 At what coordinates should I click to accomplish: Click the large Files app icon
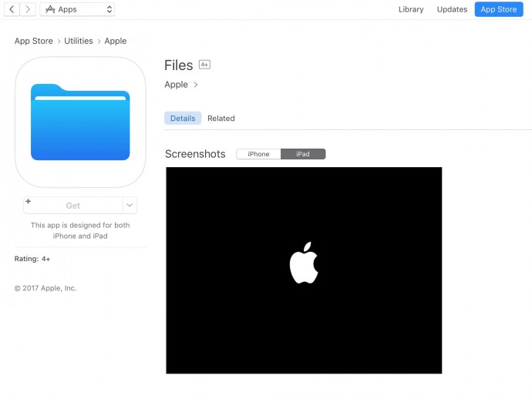pos(80,122)
